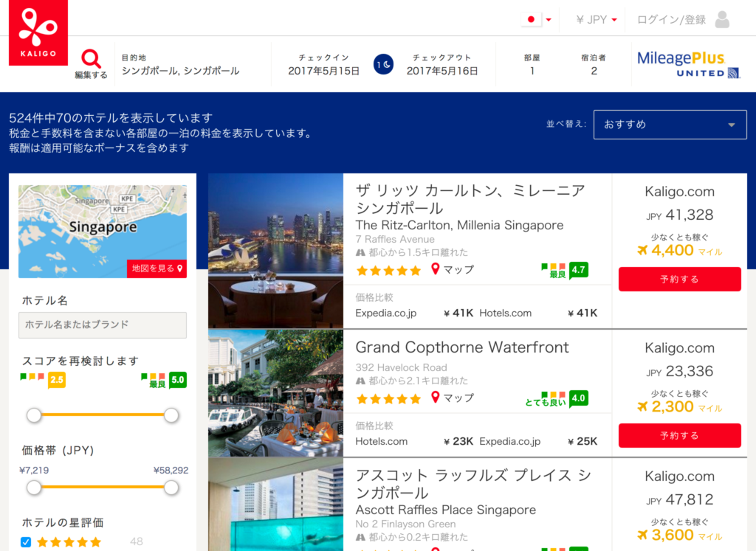Click the Ritz-Carlton Expedia.co.jp price comparison
This screenshot has height=551, width=756.
click(x=414, y=313)
